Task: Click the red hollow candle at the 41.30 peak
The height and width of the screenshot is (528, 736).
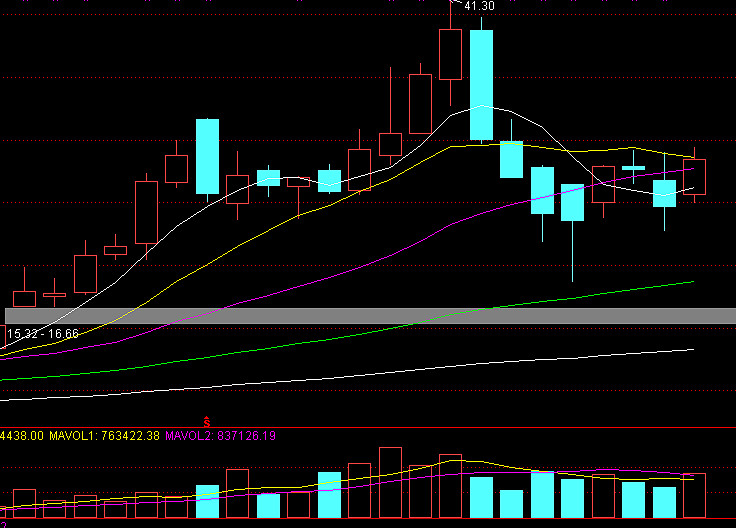Action: [450, 54]
